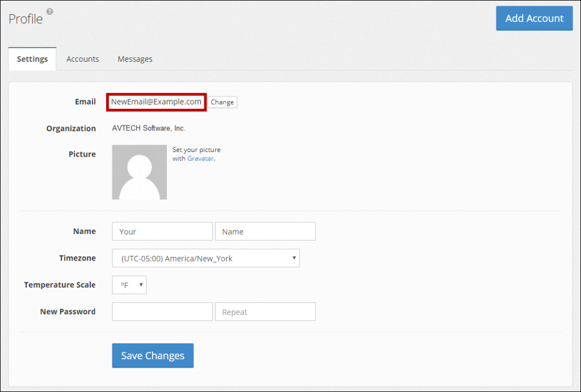
Task: Click the last name input labeled Name
Action: coord(265,231)
